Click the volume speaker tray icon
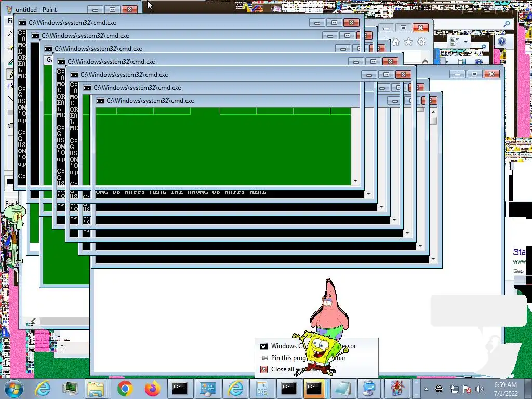532x399 pixels. (x=480, y=389)
